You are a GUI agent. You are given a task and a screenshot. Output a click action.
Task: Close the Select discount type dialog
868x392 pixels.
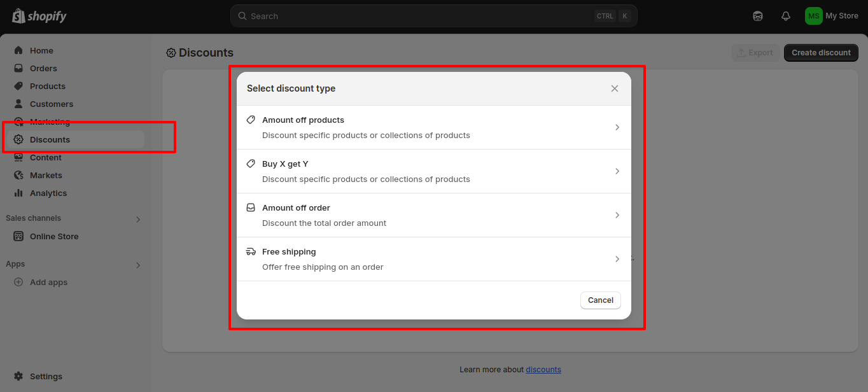615,88
